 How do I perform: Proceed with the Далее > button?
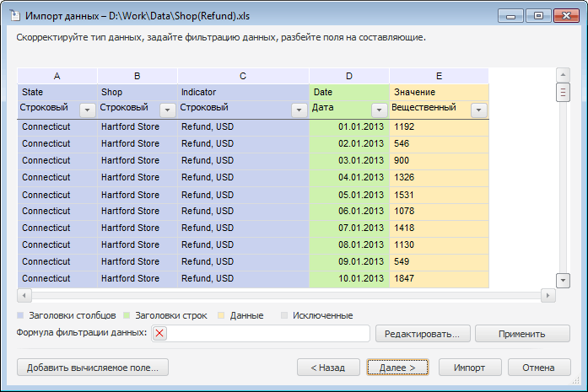pyautogui.click(x=397, y=368)
